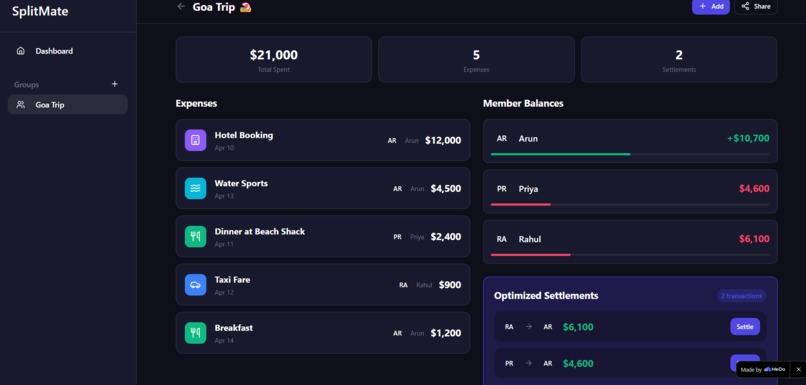Click Arun's +$10,700 balance

tap(748, 138)
